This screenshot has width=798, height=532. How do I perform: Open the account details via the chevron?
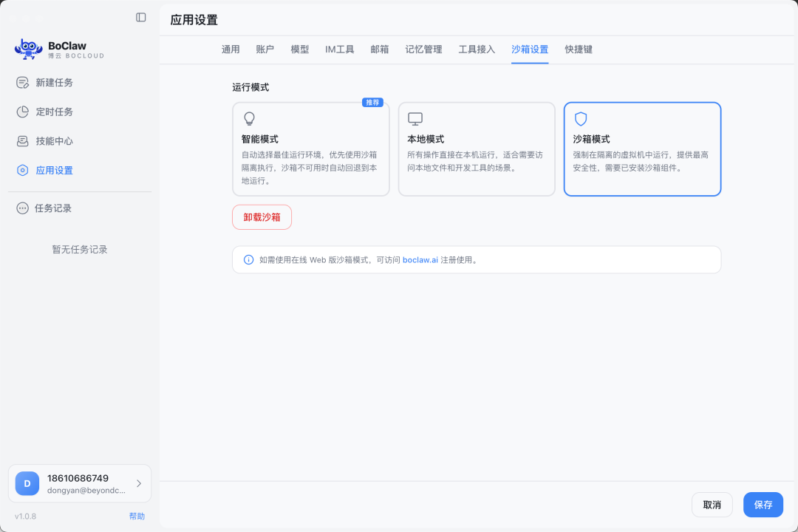[137, 483]
